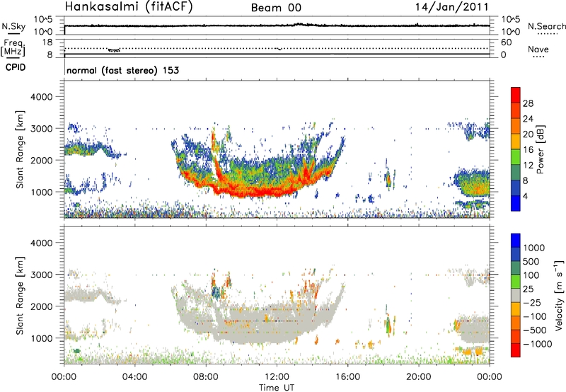Click the 'Power [dB]' colorbar title
The width and height of the screenshot is (566, 392).
point(540,149)
